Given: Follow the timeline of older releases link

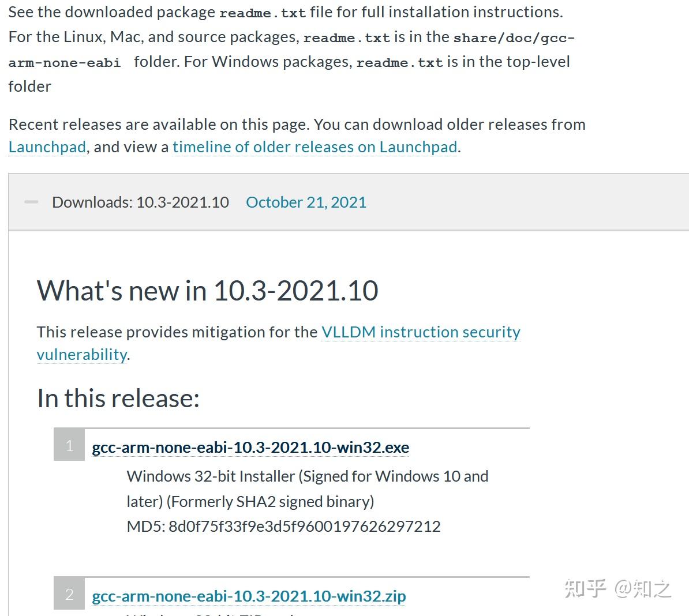Looking at the screenshot, I should (x=314, y=147).
